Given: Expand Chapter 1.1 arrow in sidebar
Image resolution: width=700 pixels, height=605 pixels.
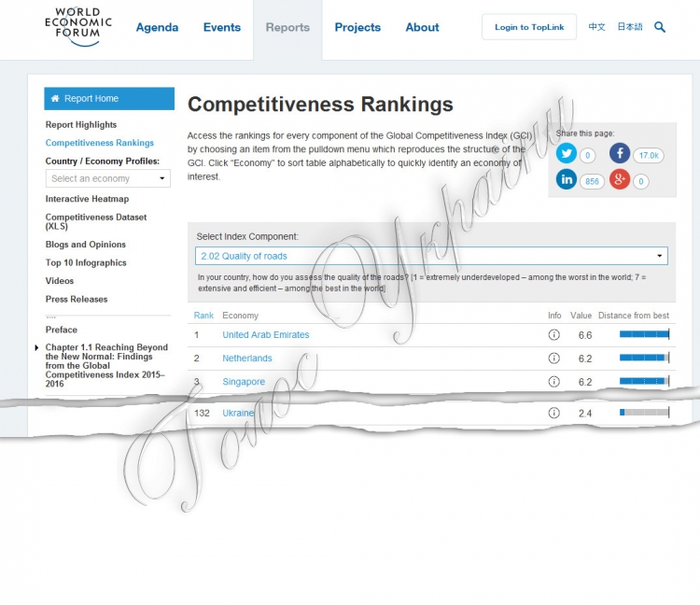Looking at the screenshot, I should click(x=37, y=347).
